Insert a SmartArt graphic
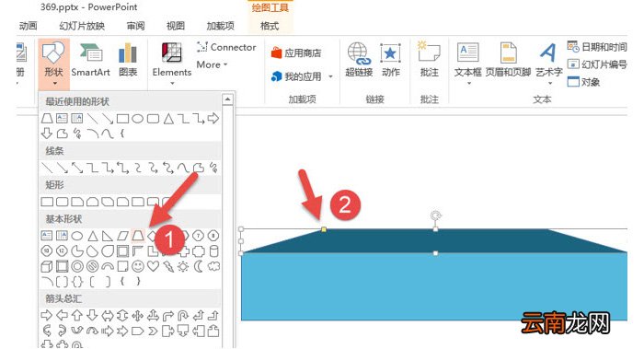Viewport: 644px width, 349px height. pyautogui.click(x=90, y=60)
